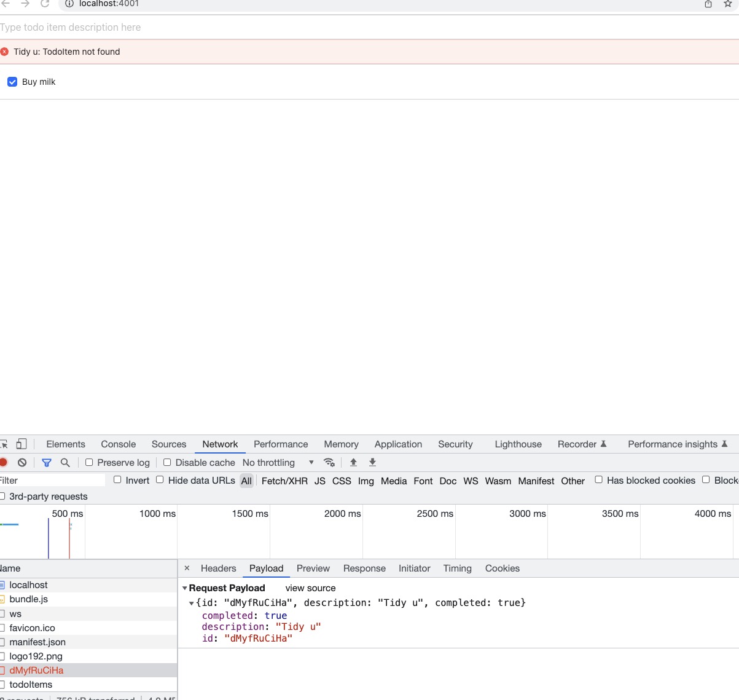Viewport: 739px width, 700px height.
Task: Show the request Timing tab
Action: click(458, 568)
